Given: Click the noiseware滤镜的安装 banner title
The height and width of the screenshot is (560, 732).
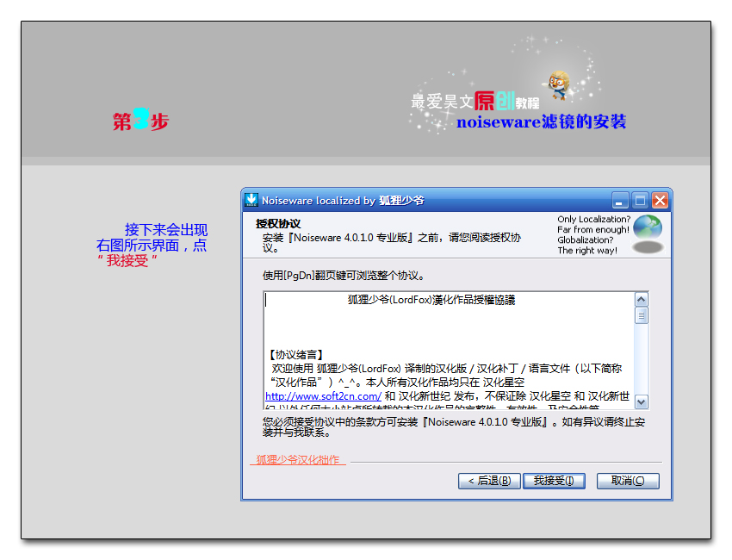Looking at the screenshot, I should (542, 121).
